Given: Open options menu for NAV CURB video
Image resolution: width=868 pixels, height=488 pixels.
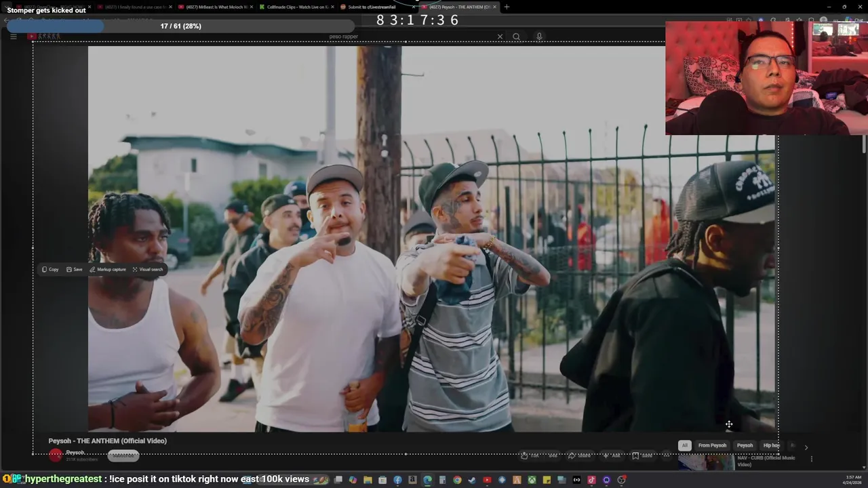Looking at the screenshot, I should pos(811,459).
